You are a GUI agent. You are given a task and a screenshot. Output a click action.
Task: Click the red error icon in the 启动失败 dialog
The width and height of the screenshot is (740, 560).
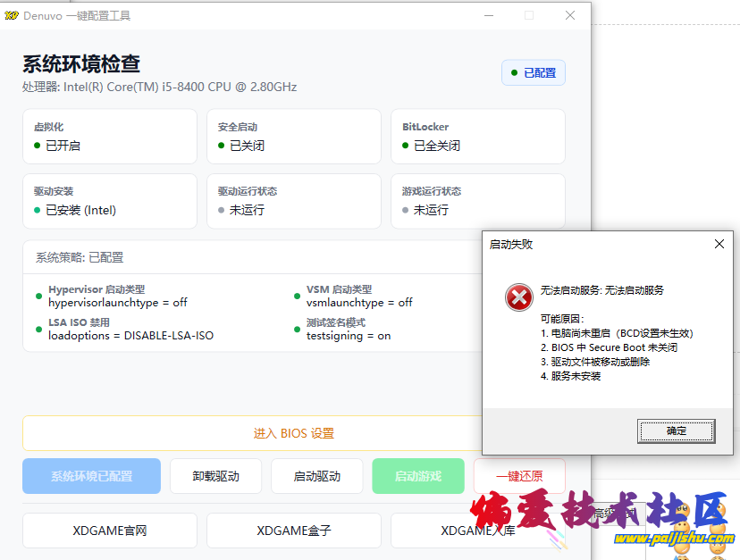click(x=519, y=298)
